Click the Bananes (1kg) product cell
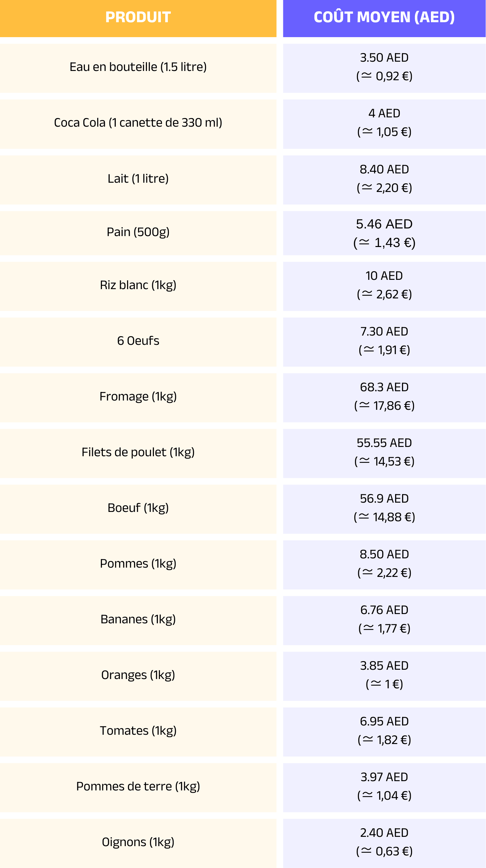This screenshot has width=486, height=868. (138, 619)
